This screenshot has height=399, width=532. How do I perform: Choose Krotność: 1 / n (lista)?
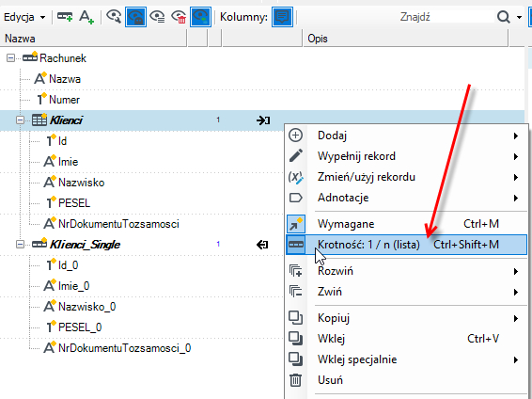pyautogui.click(x=406, y=245)
